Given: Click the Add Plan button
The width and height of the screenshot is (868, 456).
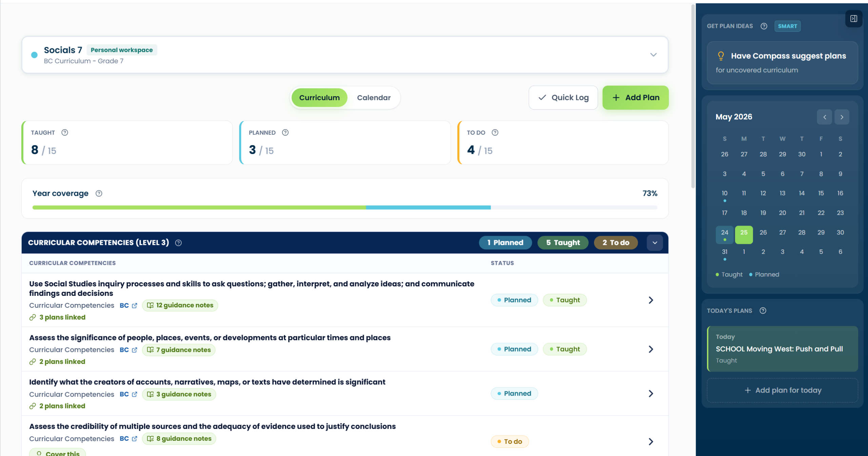Looking at the screenshot, I should pyautogui.click(x=635, y=98).
